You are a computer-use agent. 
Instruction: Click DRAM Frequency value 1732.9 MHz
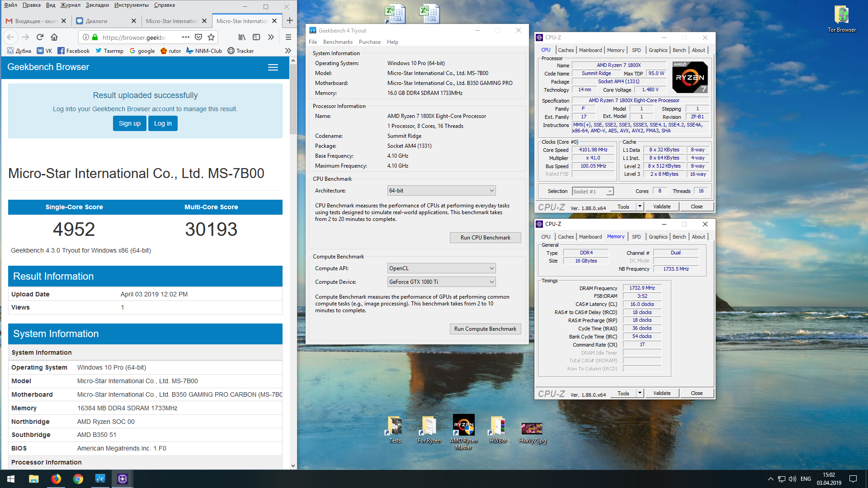point(642,288)
